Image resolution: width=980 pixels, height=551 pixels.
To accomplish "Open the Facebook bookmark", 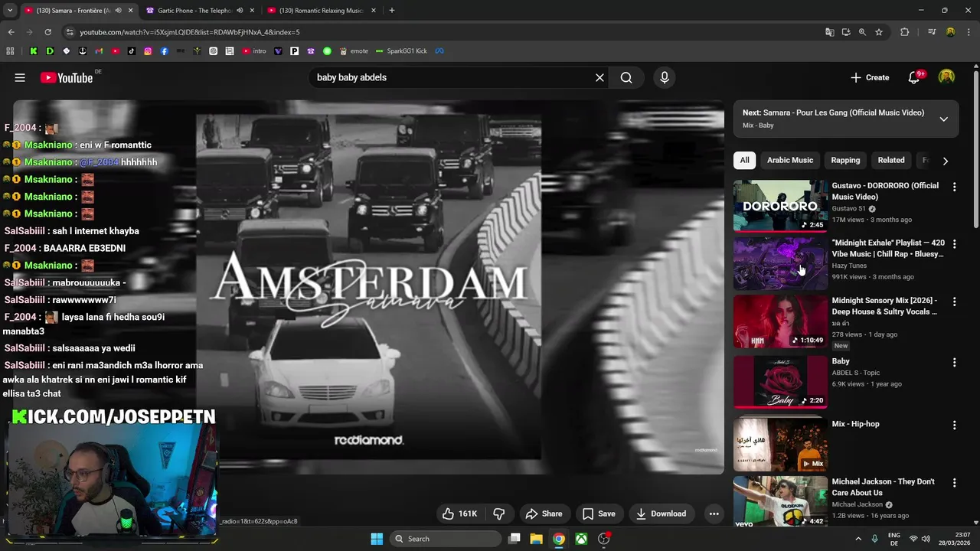I will (x=165, y=51).
